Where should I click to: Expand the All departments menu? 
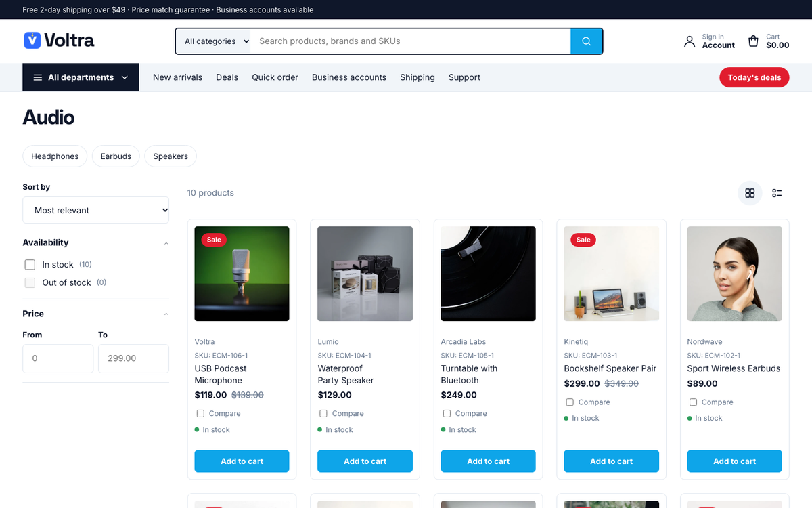81,77
